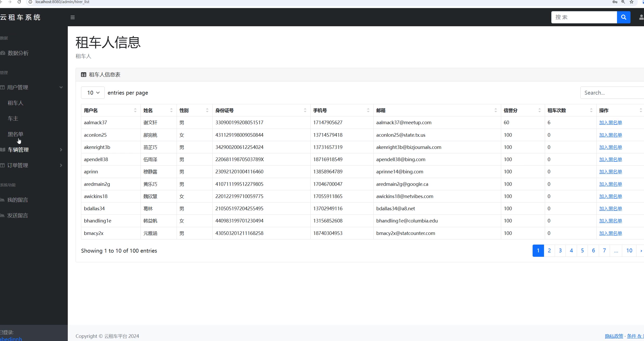The height and width of the screenshot is (341, 644).
Task: Click the 数据分析 dashboard icon
Action: tap(3, 53)
